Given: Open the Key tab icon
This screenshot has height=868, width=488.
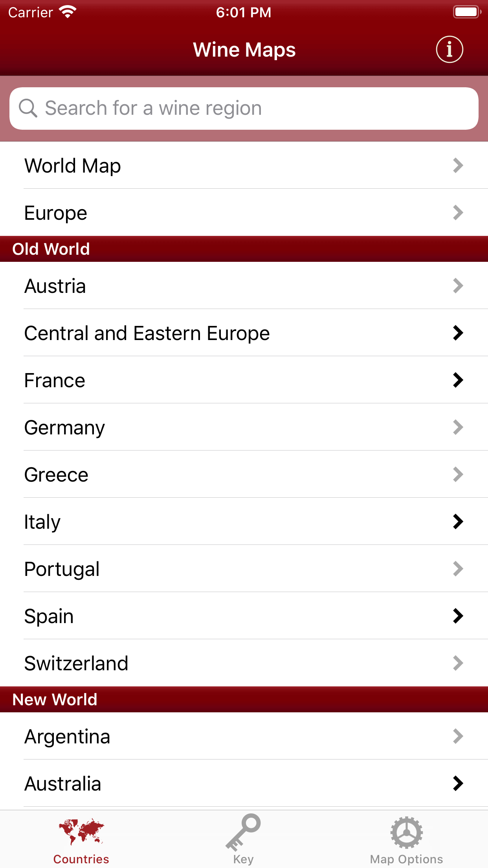Looking at the screenshot, I should coord(243,831).
